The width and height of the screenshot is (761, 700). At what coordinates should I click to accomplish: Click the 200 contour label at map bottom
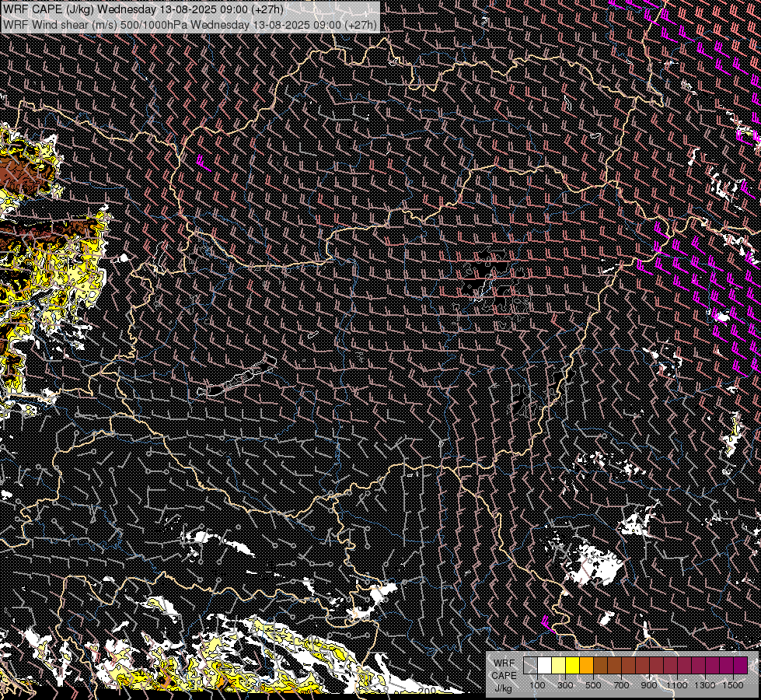(x=427, y=691)
